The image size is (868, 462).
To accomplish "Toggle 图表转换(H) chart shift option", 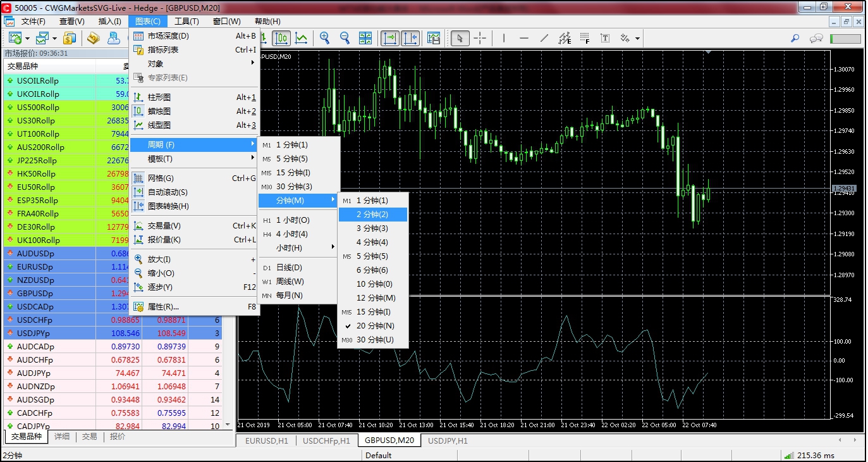I will coord(194,206).
